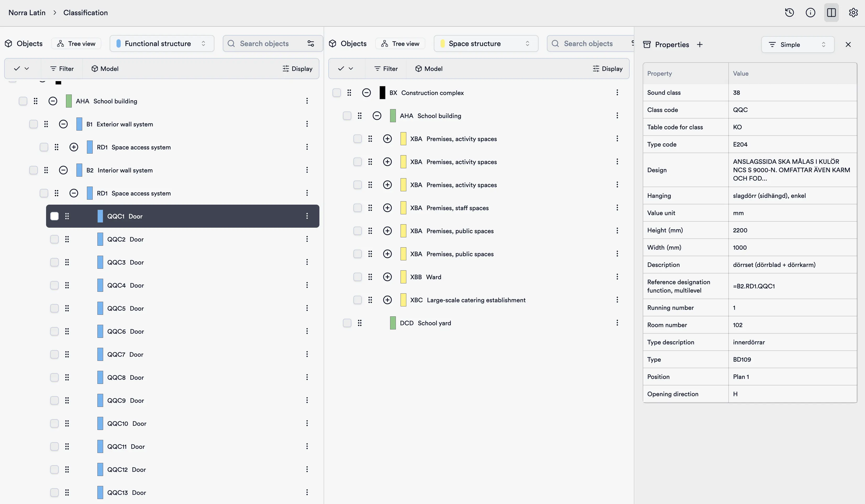This screenshot has height=504, width=865.
Task: Click Model in the right panel toolbar
Action: pyautogui.click(x=429, y=69)
